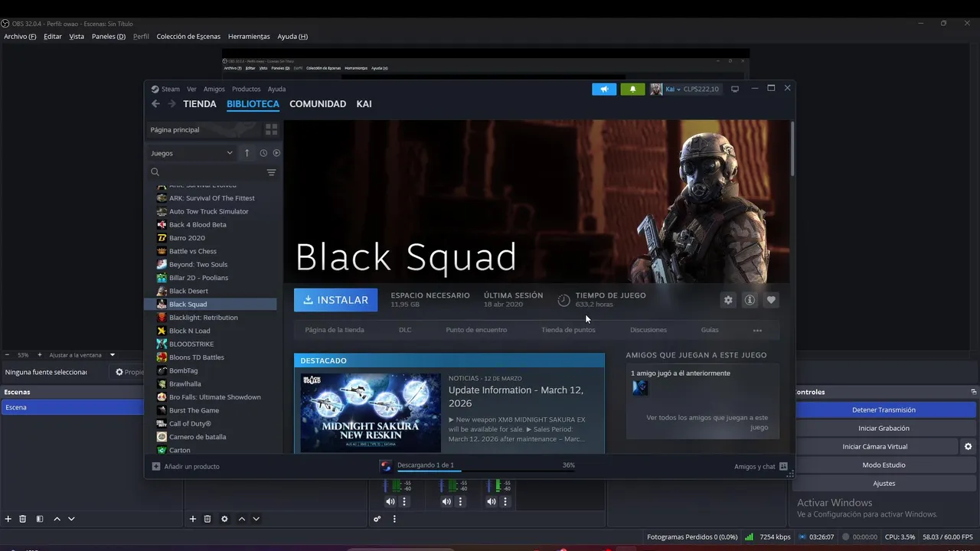This screenshot has width=980, height=551.
Task: Open OBS Herramientas menu
Action: (249, 37)
